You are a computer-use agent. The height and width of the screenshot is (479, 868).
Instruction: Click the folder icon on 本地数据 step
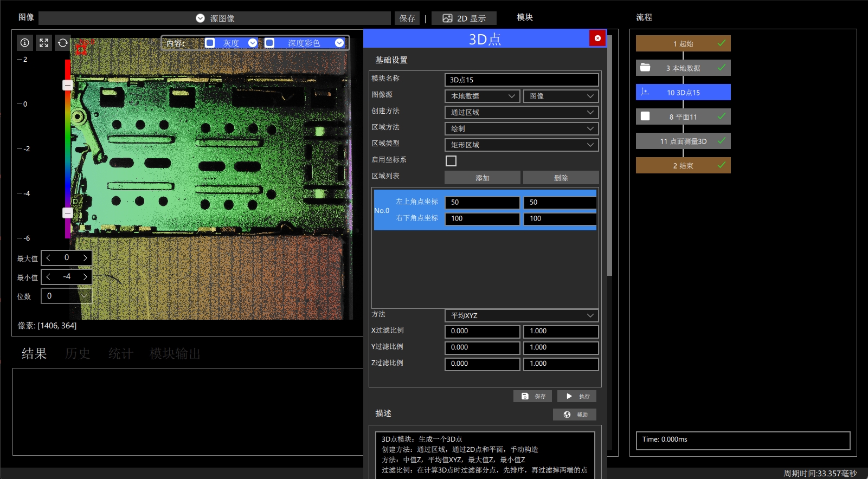pyautogui.click(x=645, y=68)
